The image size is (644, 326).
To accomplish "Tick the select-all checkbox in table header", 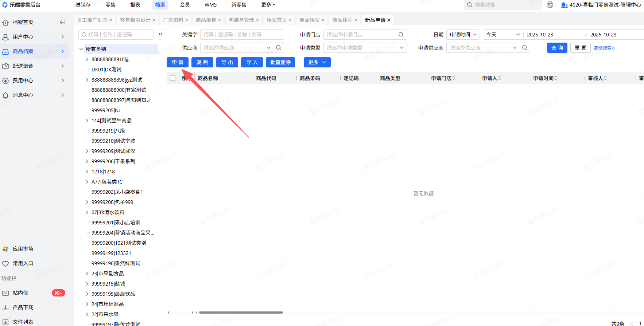I will (x=172, y=78).
